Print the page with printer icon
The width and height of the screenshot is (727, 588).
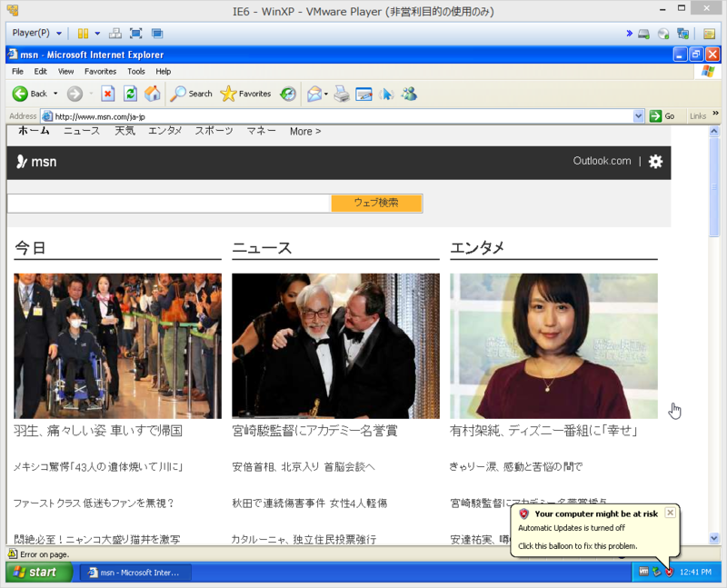pyautogui.click(x=342, y=95)
